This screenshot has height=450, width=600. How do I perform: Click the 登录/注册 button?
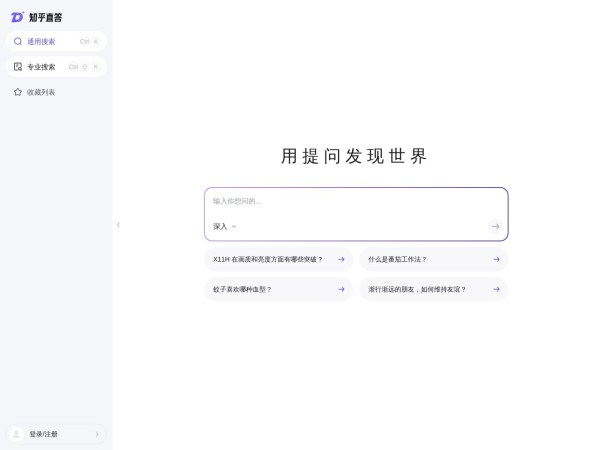[x=44, y=434]
